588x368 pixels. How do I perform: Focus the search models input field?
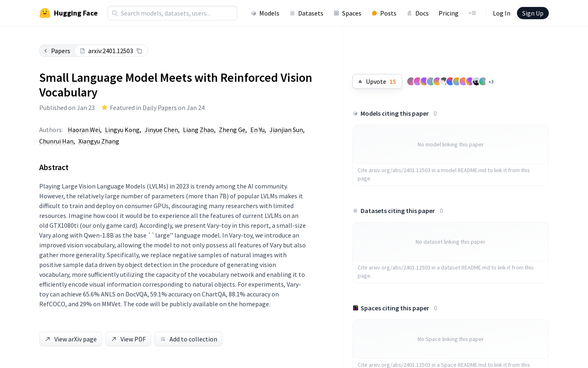[172, 13]
